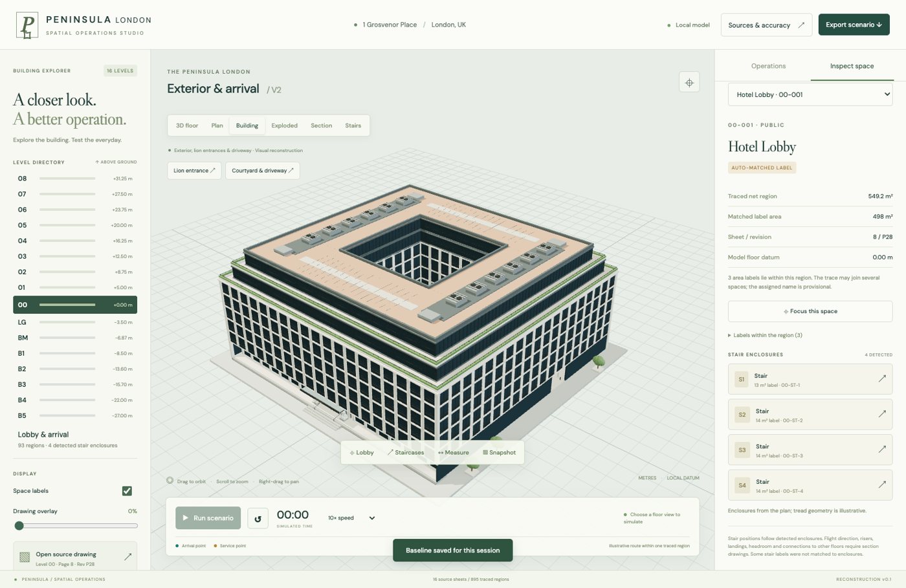The height and width of the screenshot is (588, 906).
Task: Toggle the Space labels checkbox
Action: (127, 491)
